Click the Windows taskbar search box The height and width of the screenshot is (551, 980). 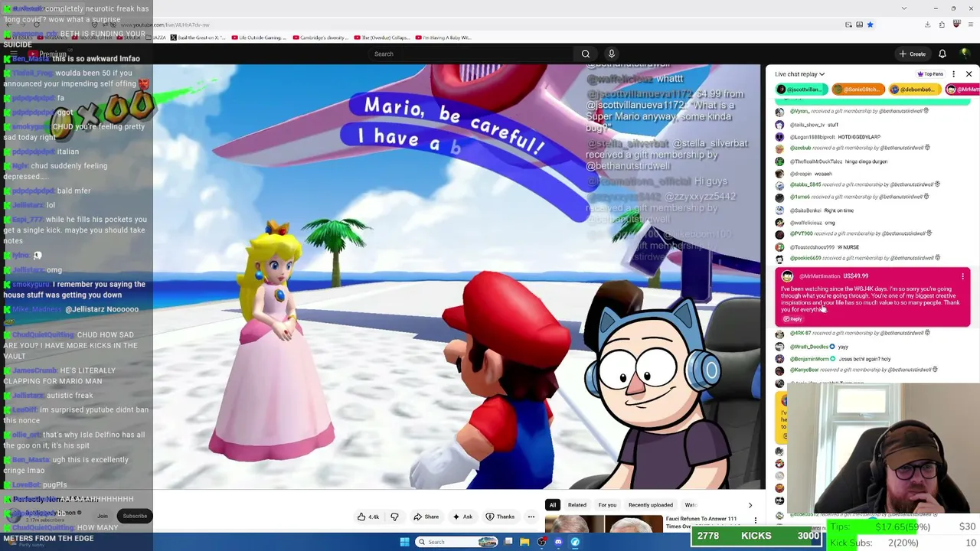pyautogui.click(x=456, y=542)
